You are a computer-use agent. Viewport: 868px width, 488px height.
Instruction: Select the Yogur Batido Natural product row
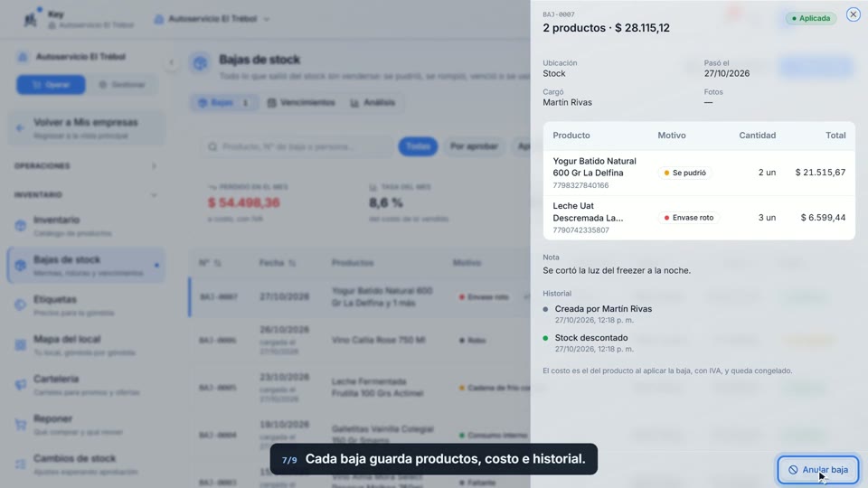tap(699, 173)
